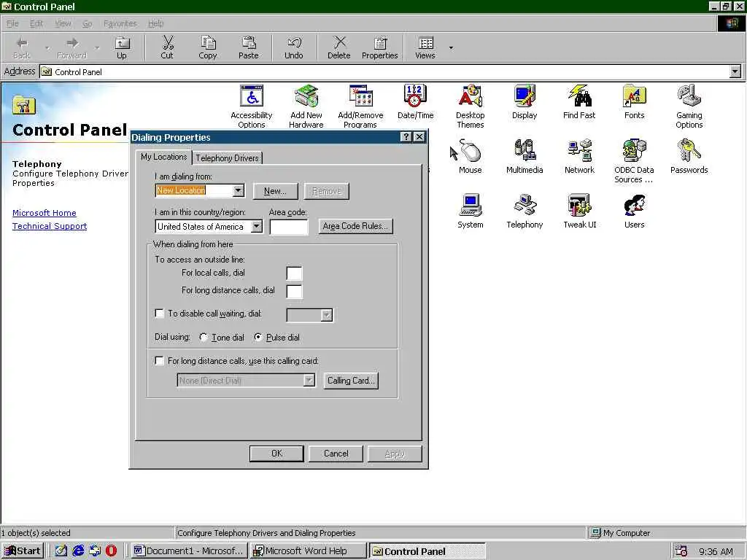The image size is (747, 560).
Task: Open the Passwords applet
Action: click(x=689, y=156)
